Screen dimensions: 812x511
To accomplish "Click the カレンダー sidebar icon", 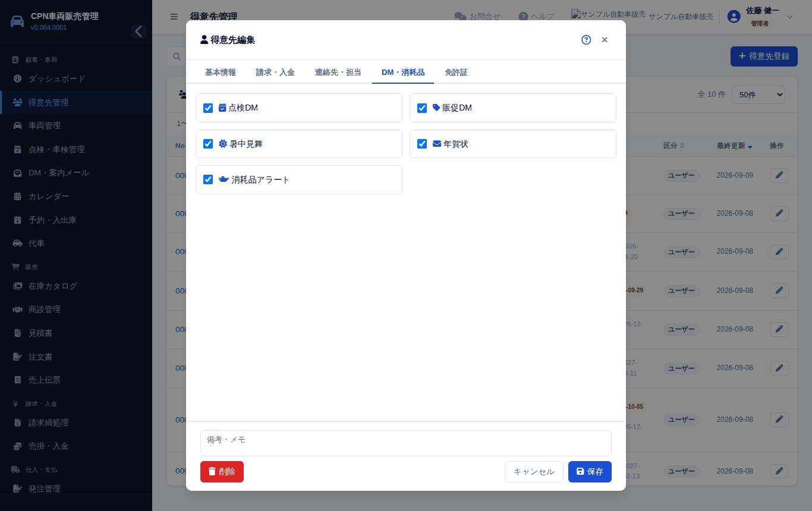I will point(17,197).
